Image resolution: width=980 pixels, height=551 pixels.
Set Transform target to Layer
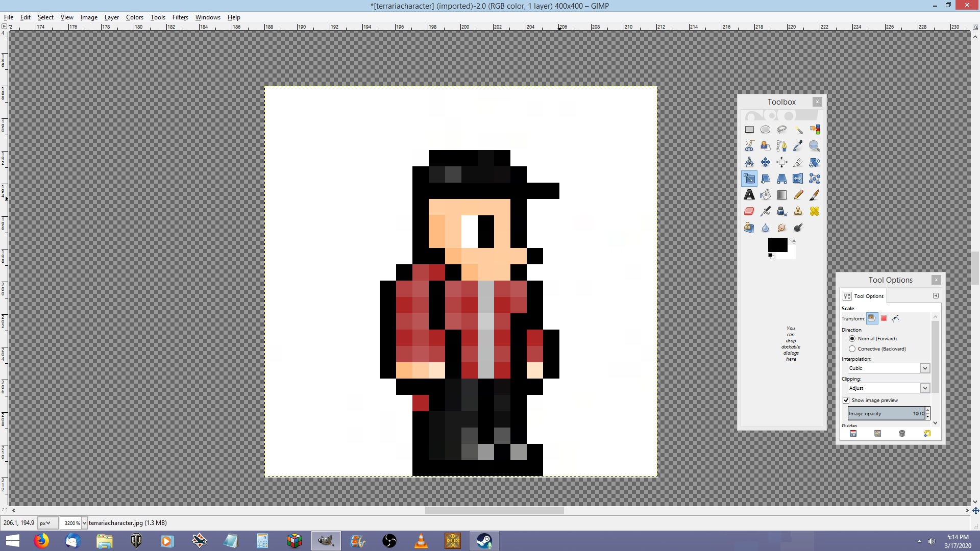[x=872, y=318]
